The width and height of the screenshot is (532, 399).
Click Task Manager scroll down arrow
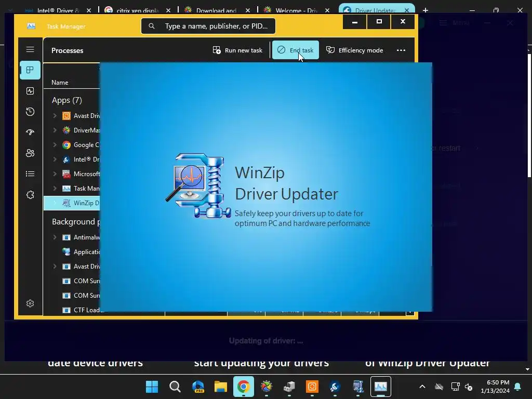pyautogui.click(x=410, y=312)
